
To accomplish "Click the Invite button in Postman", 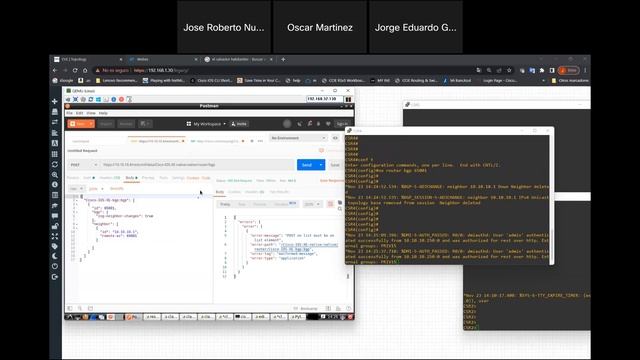I will (x=239, y=124).
